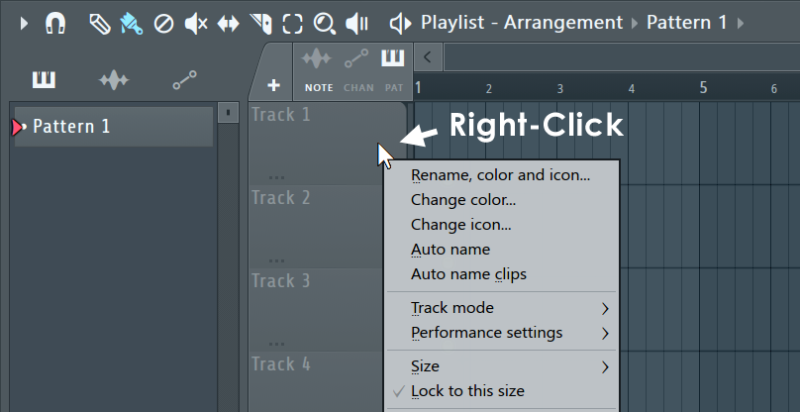Select the Delete tool
The image size is (800, 412).
(x=163, y=22)
